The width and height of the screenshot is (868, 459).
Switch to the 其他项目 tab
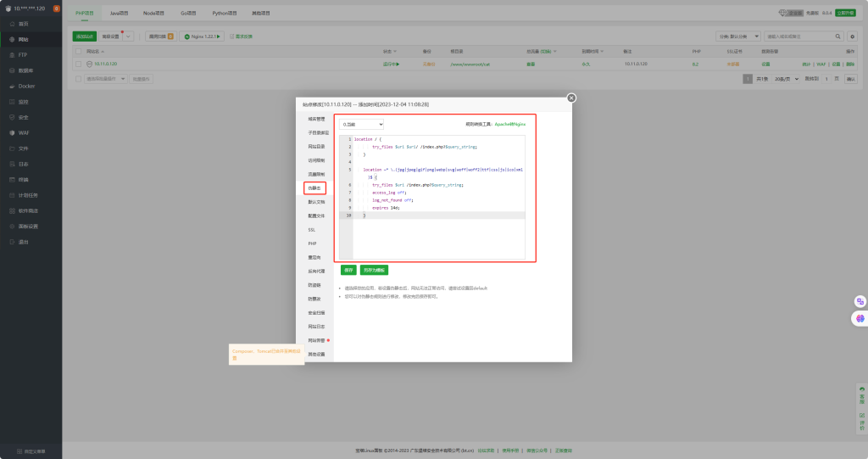pos(261,13)
